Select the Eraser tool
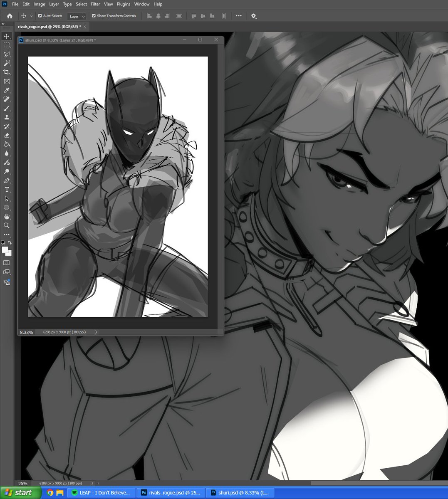Image resolution: width=448 pixels, height=499 pixels. click(7, 136)
